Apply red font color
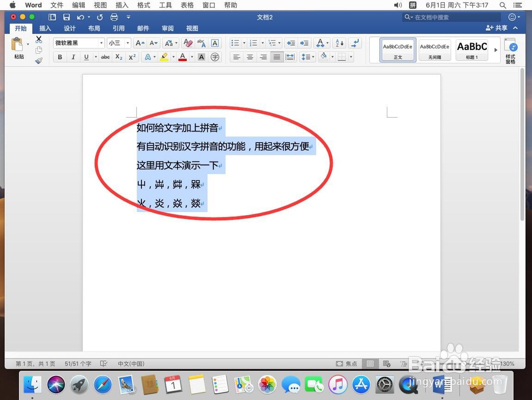 click(182, 57)
